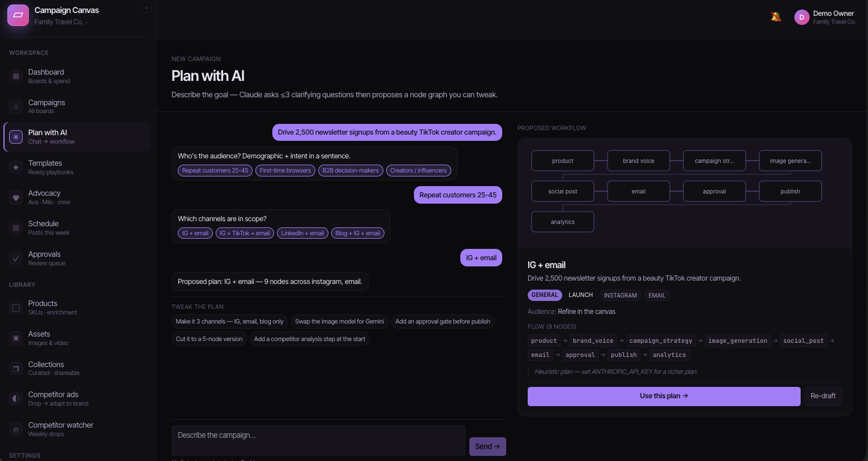Screen dimensions: 868x461
Task: Click the muted notifications bell icon
Action: [x=776, y=17]
